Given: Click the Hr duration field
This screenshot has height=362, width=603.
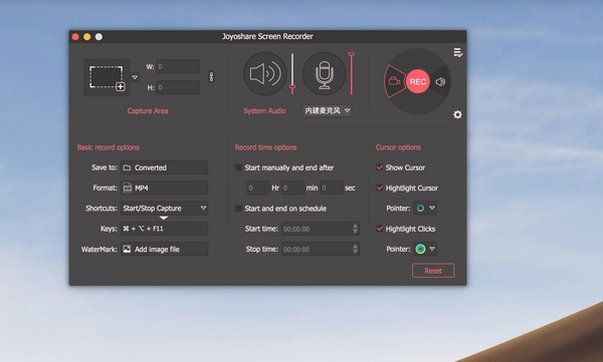Looking at the screenshot, I should click(x=258, y=188).
